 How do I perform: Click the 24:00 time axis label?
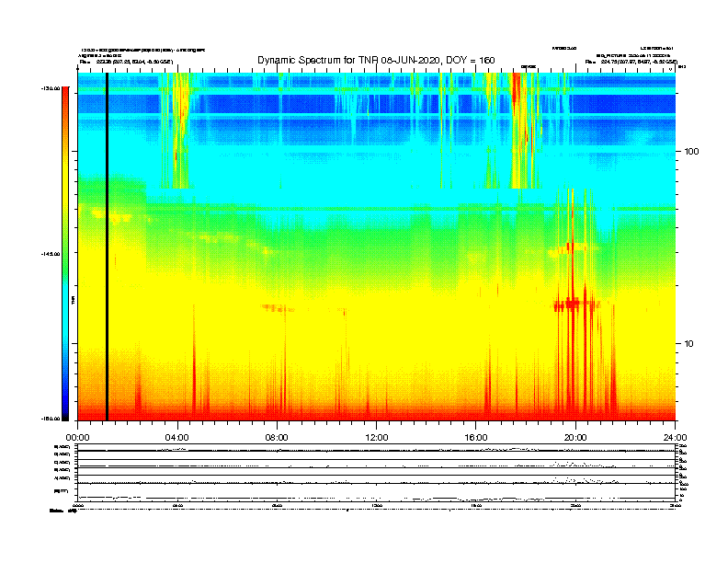[x=675, y=438]
